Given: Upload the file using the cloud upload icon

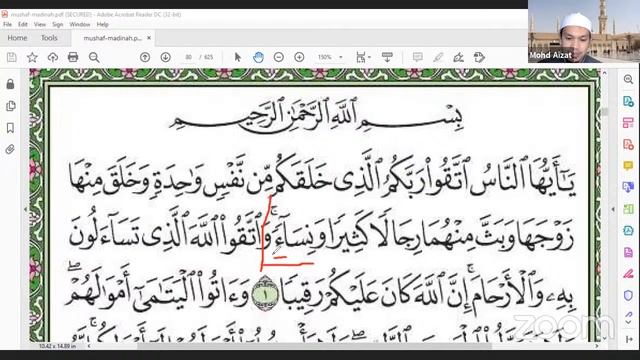Looking at the screenshot, I should (53, 57).
